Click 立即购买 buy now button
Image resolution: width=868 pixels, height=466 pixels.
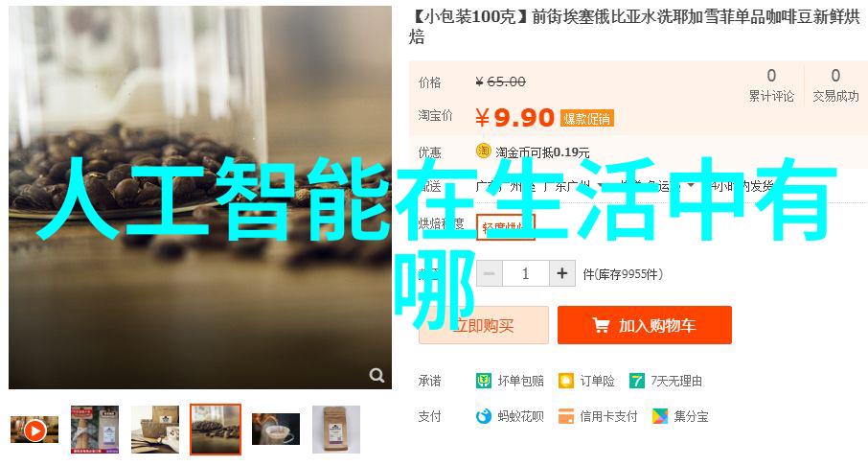point(484,325)
